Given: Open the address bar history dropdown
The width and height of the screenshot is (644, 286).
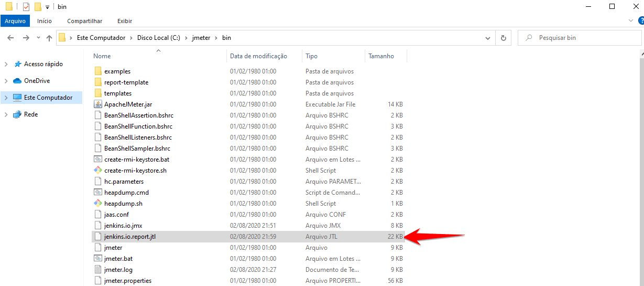Looking at the screenshot, I should (x=488, y=38).
